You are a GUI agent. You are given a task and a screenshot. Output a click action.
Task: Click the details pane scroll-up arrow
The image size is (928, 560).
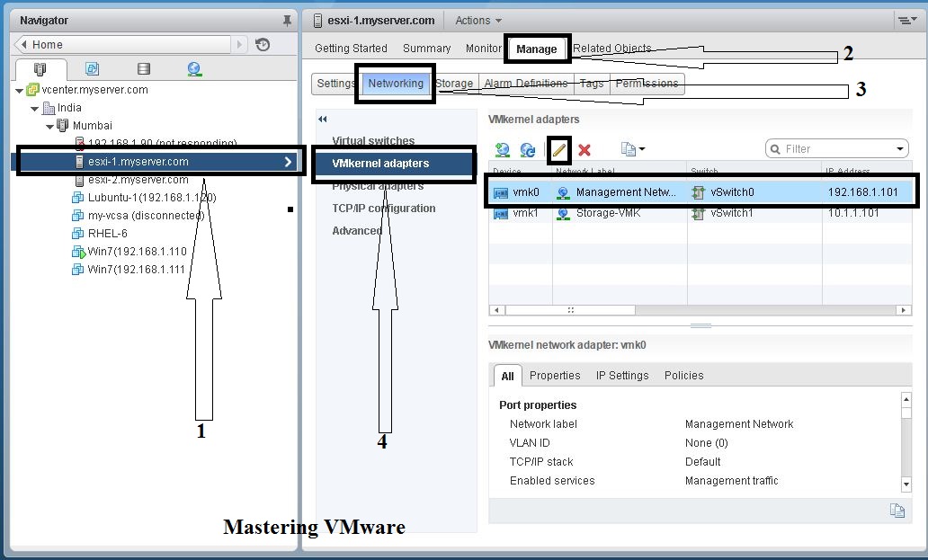[x=906, y=398]
